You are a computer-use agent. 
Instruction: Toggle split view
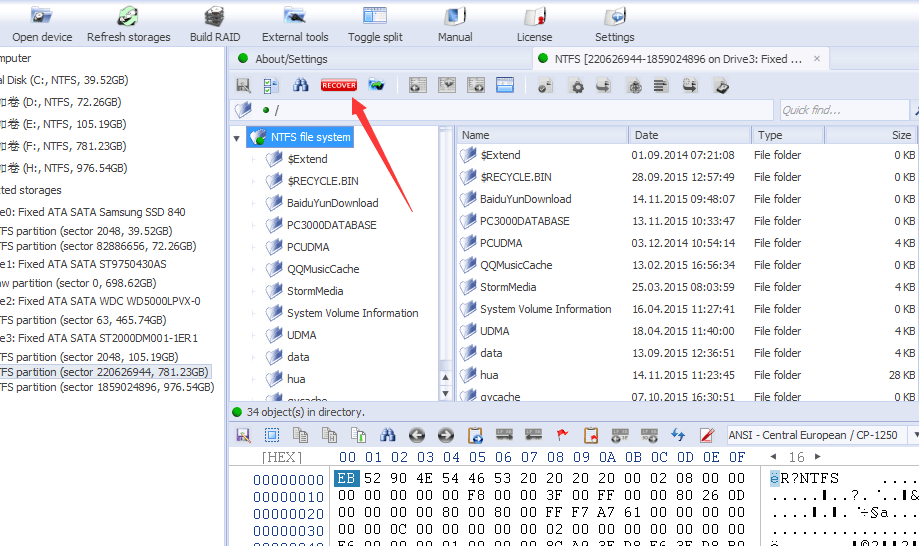[375, 24]
